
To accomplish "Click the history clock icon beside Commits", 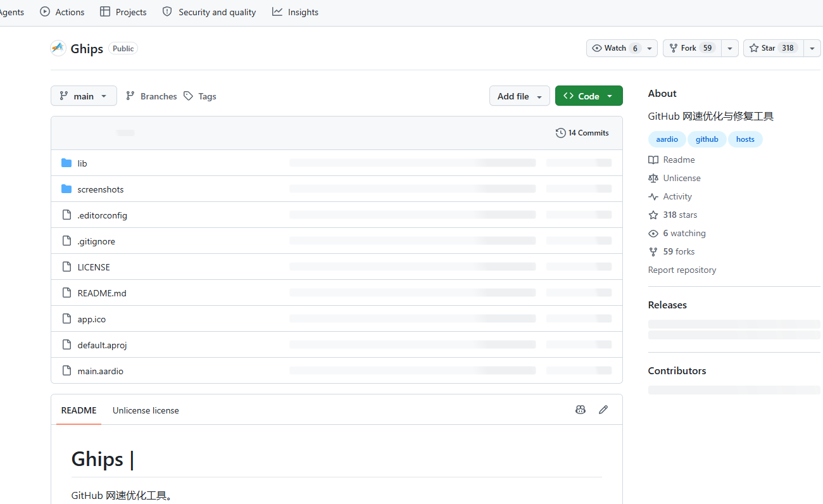I will coord(561,133).
